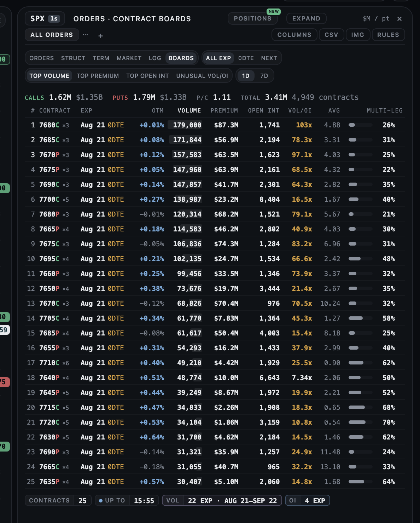The height and width of the screenshot is (523, 420).
Task: Select the 7700C ×5 contract
Action: 54,200
